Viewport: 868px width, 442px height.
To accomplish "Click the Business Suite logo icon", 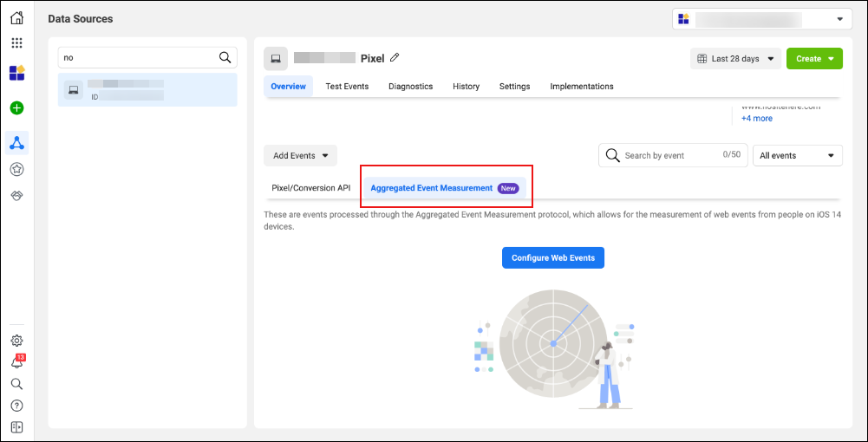I will tap(17, 73).
